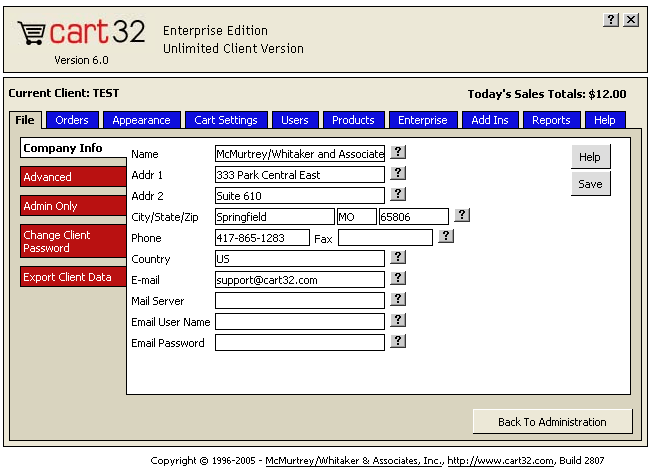Screen dimensions: 651x471
Task: Click the help icon beside Addr 1
Action: [398, 173]
